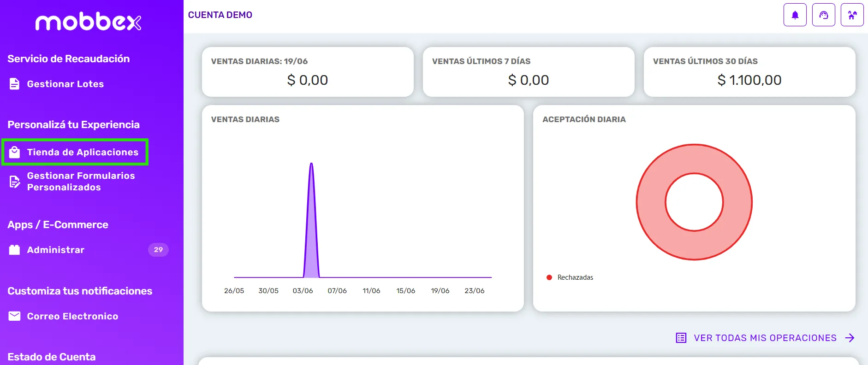Click the Servicio de Recaudación heading

click(69, 59)
